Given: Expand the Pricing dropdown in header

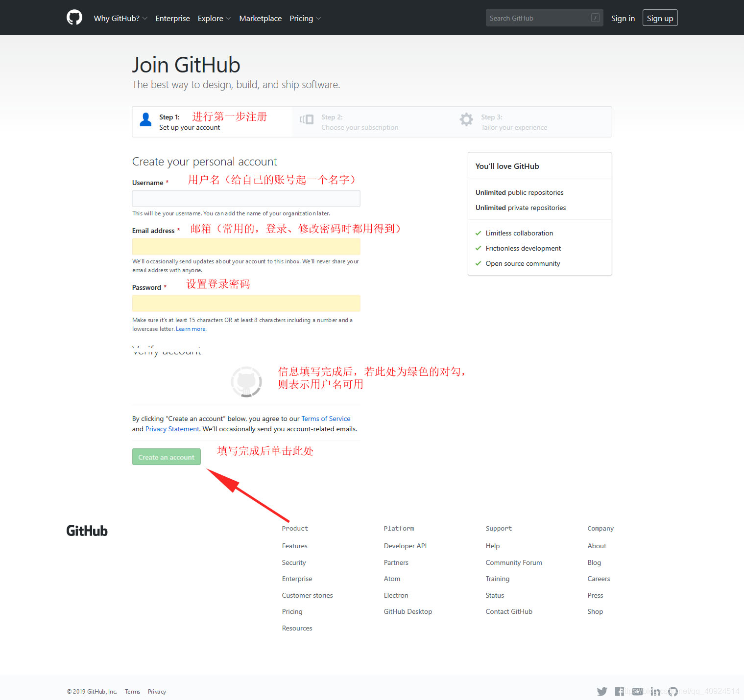Looking at the screenshot, I should [x=305, y=18].
